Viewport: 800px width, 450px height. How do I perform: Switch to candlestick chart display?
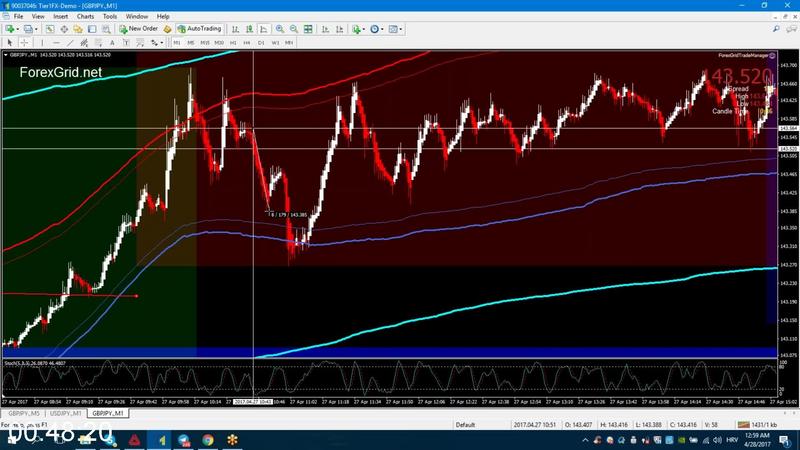(x=249, y=29)
